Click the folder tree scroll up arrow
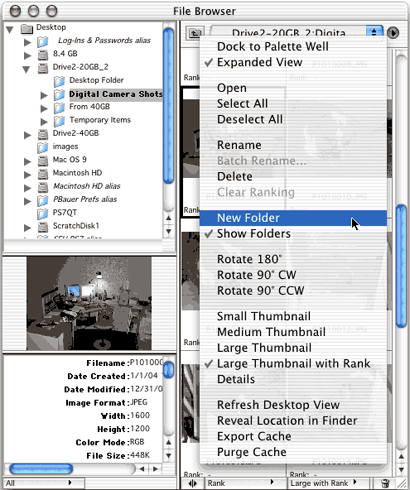 (169, 218)
